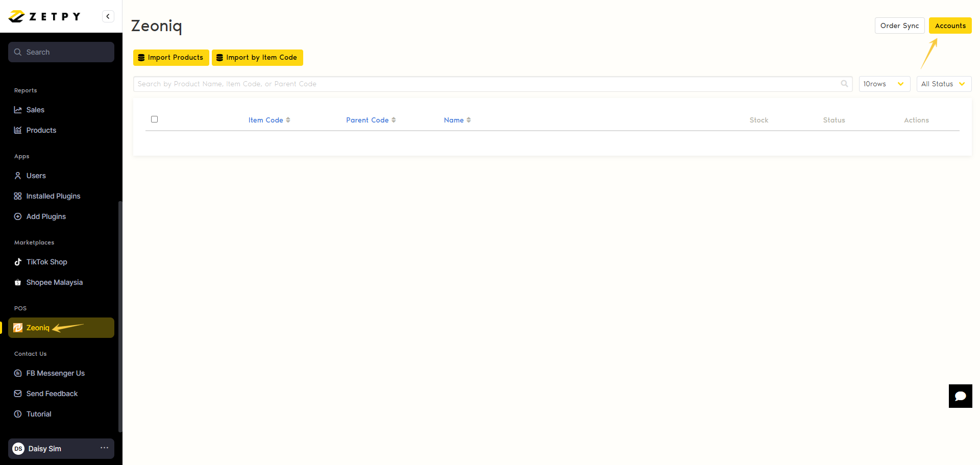This screenshot has width=980, height=465.
Task: Click the Actions column header
Action: coord(916,120)
